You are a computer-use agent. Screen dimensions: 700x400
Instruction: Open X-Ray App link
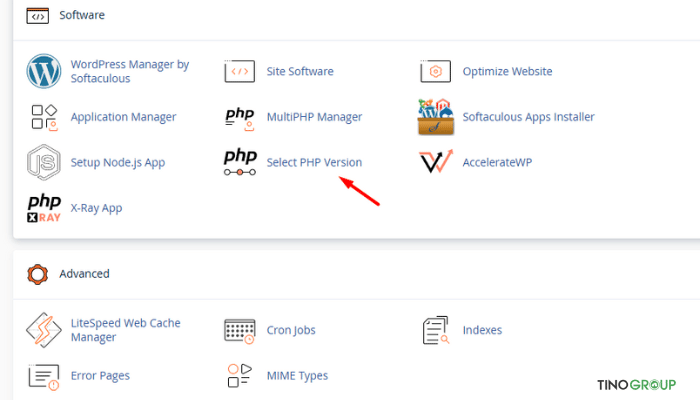pyautogui.click(x=96, y=208)
